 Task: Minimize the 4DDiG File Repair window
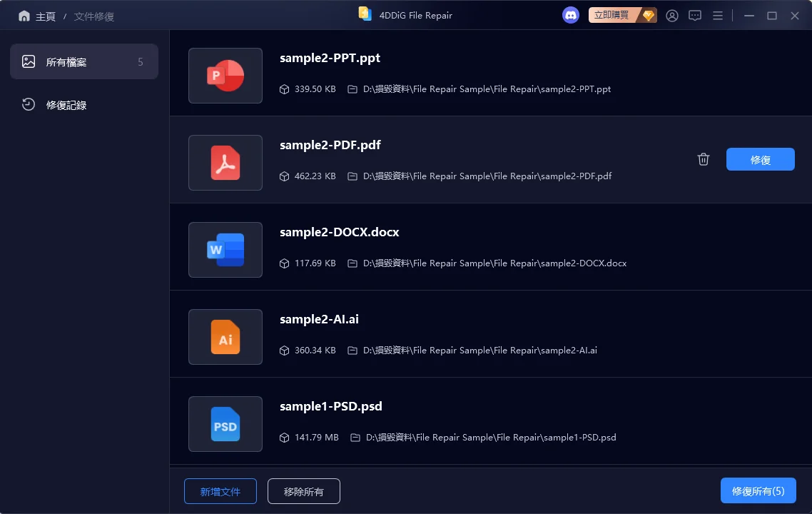[x=748, y=16]
